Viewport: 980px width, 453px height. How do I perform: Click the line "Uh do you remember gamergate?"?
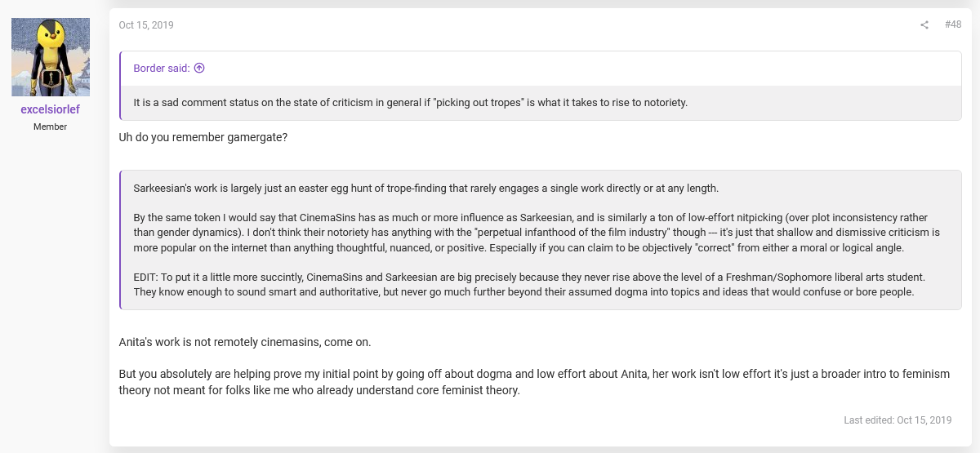coord(203,137)
